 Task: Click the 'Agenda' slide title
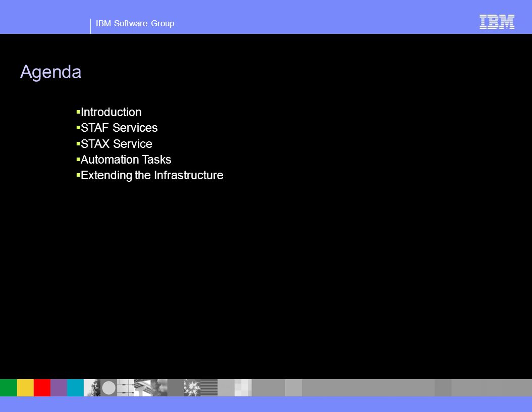[50, 72]
